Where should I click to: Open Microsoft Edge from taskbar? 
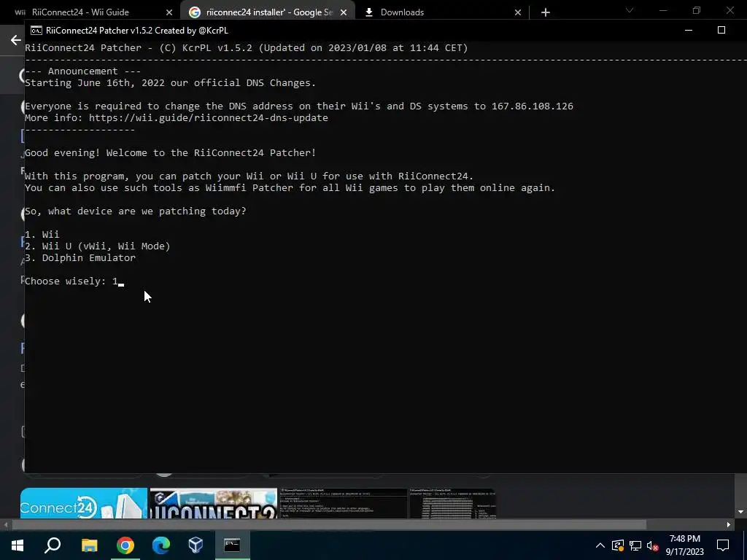click(x=161, y=545)
